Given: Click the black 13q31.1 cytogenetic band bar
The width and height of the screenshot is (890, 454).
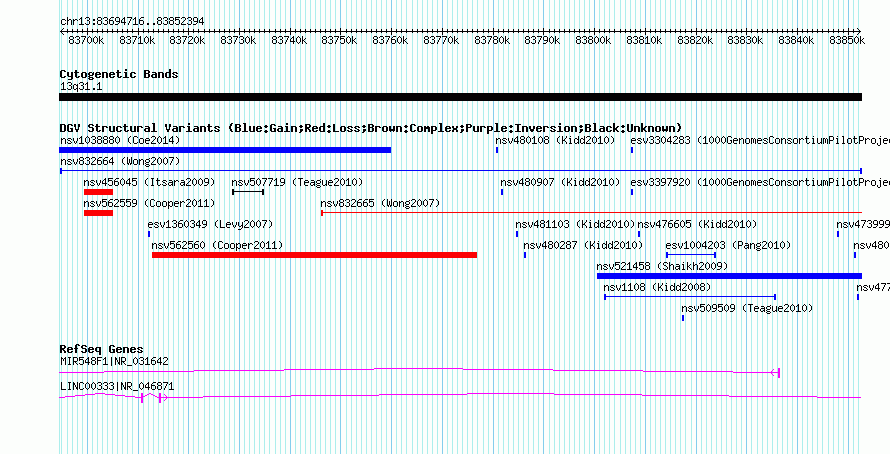Looking at the screenshot, I should coord(460,97).
